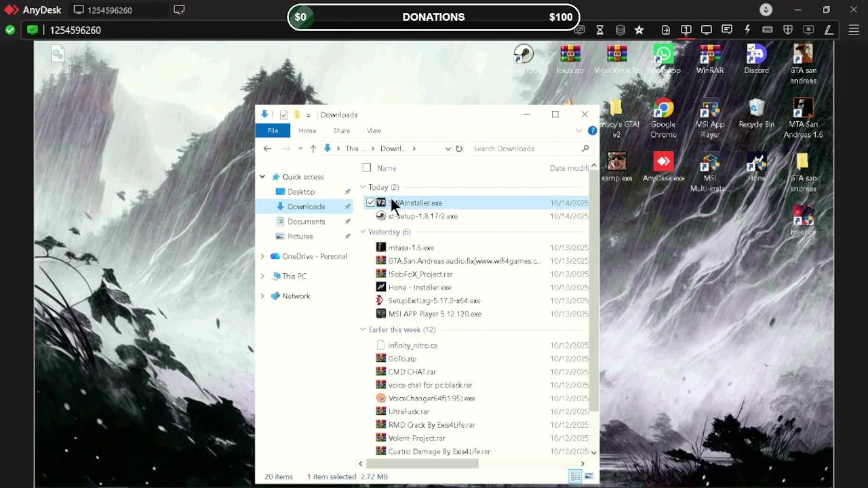Select the Recycle Bin desktop icon
The width and height of the screenshot is (868, 488).
point(756,114)
